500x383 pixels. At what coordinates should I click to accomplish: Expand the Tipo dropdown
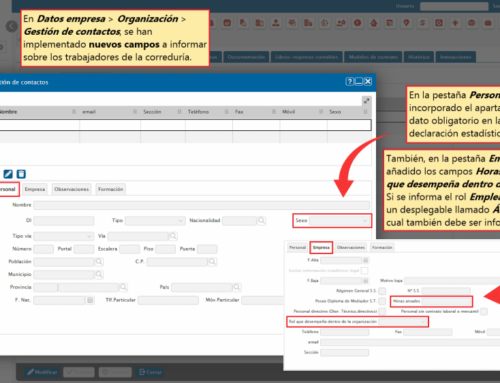155,221
